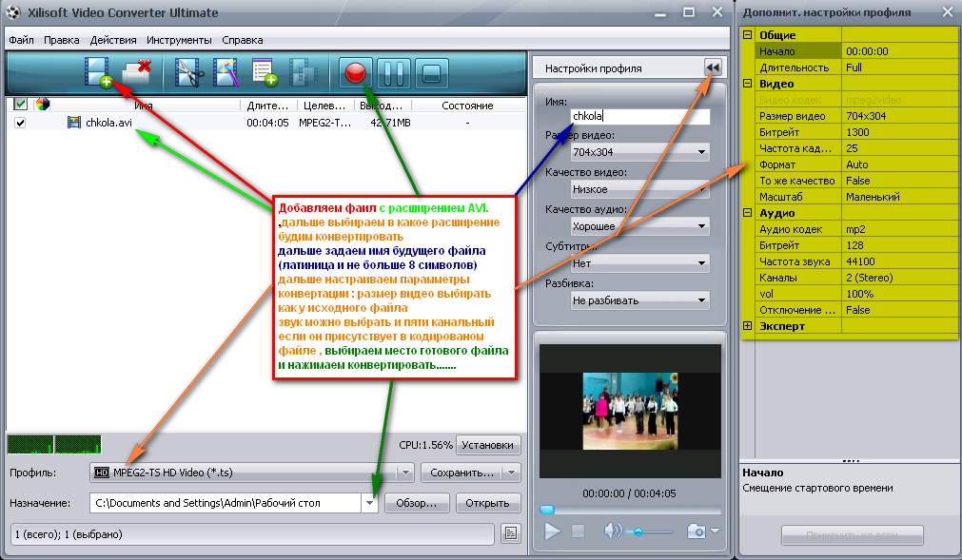
Task: Click the preview seek slider handle
Action: (x=546, y=510)
